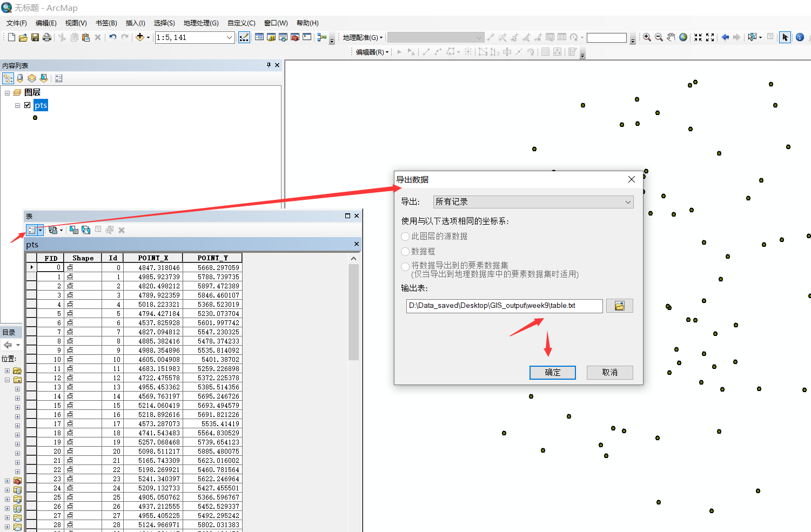The width and height of the screenshot is (811, 532).
Task: Click the attribute table vertical scrollbar thumb
Action: tap(354, 312)
